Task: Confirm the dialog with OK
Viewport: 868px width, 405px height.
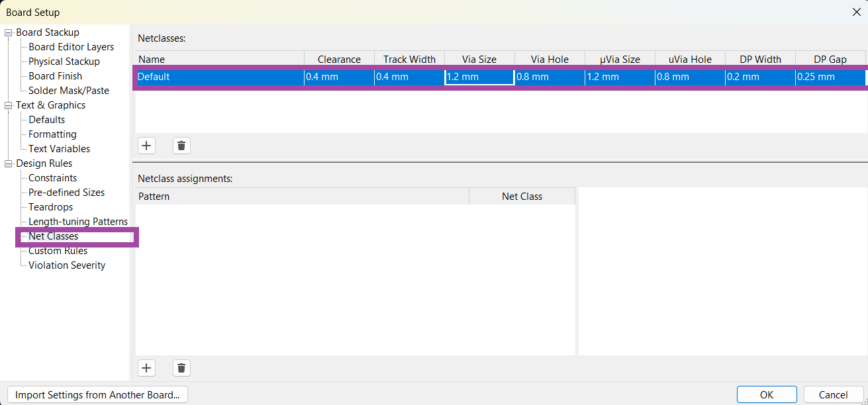Action: [x=766, y=395]
